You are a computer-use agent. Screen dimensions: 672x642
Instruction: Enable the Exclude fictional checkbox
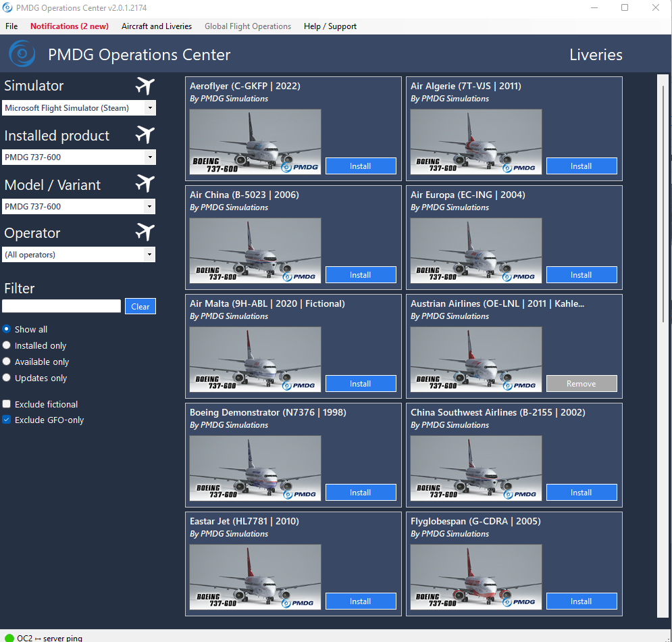click(7, 404)
